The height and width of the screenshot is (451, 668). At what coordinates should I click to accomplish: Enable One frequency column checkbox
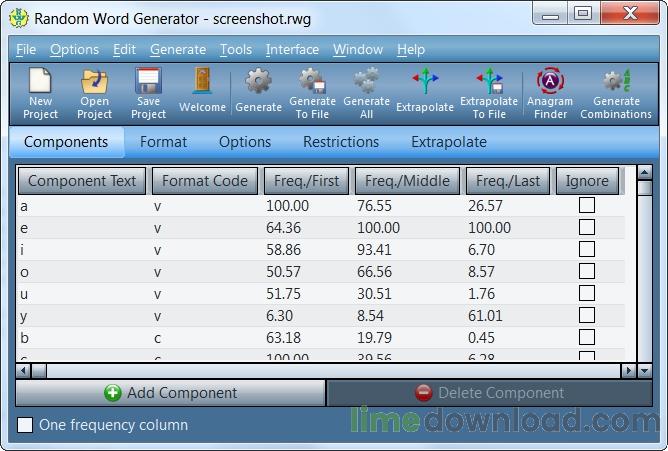click(x=26, y=425)
